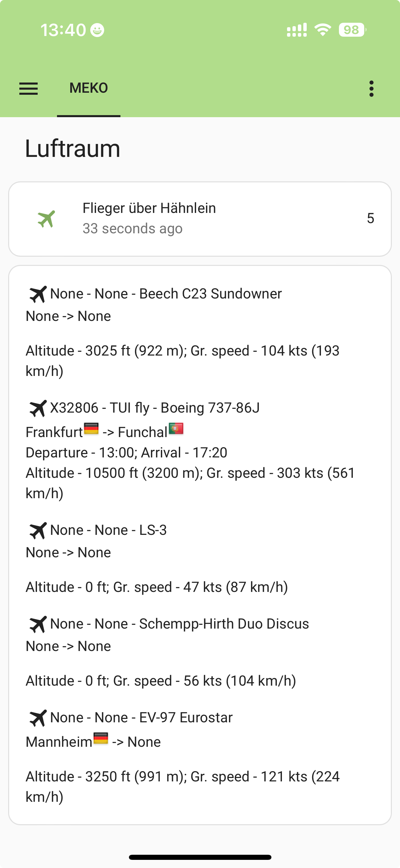Tap the home indicator bar at bottom
The width and height of the screenshot is (400, 868).
point(200,857)
